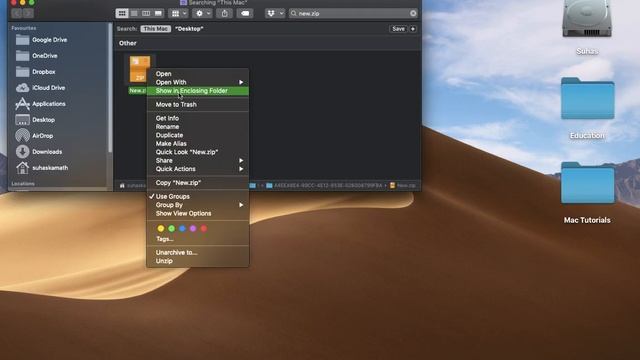Screen dimensions: 640x360
Task: Choose Unarchive to… from context menu
Action: 198,253
